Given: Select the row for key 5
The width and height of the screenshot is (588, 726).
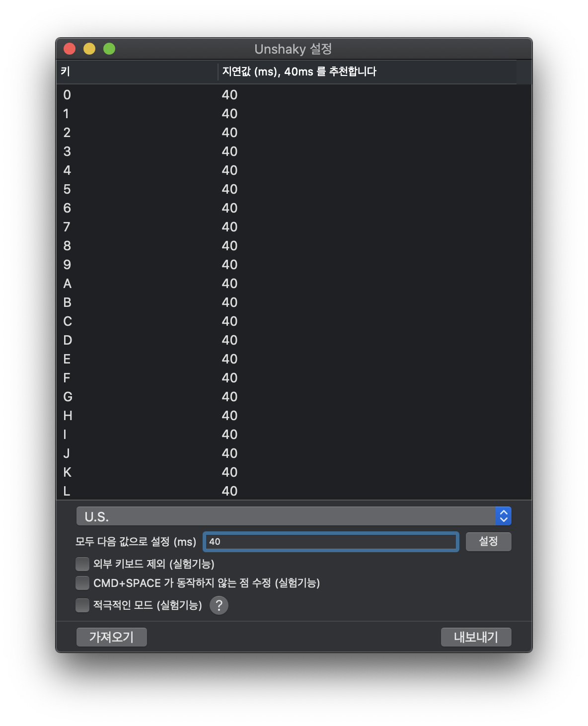Looking at the screenshot, I should click(x=294, y=189).
